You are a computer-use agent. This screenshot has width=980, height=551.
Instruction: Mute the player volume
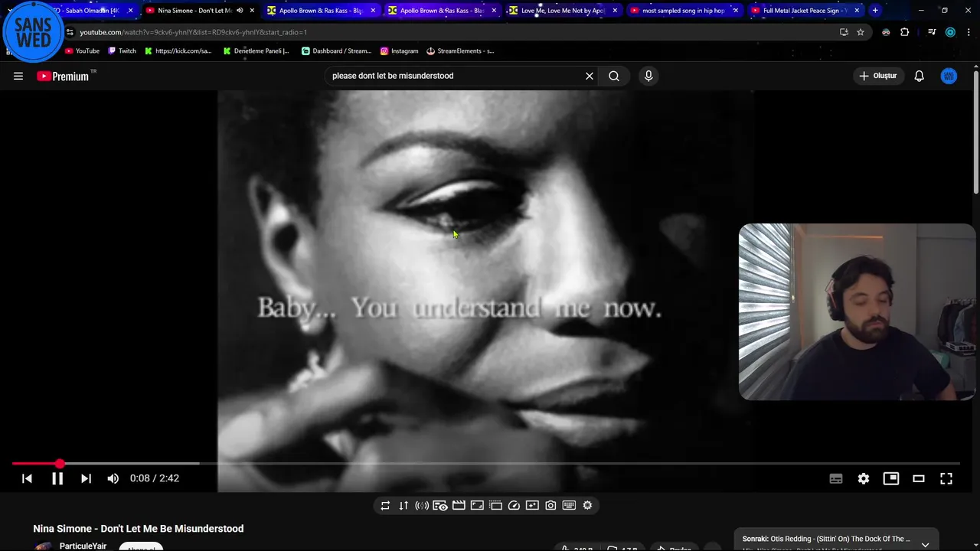click(113, 478)
